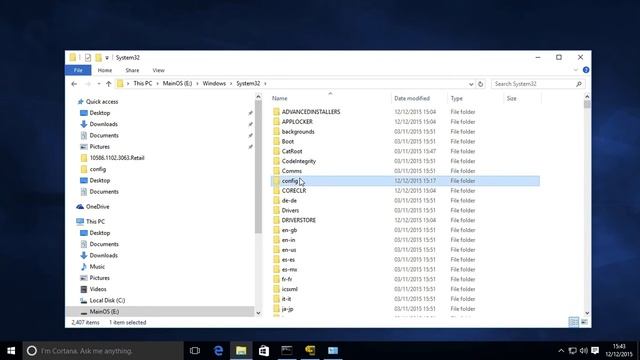Go up one folder level
640x360 pixels.
point(109,84)
